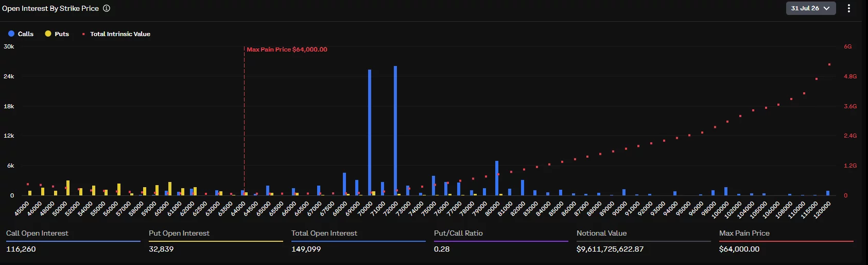Open the three-dot options menu
This screenshot has height=265, width=868.
849,8
